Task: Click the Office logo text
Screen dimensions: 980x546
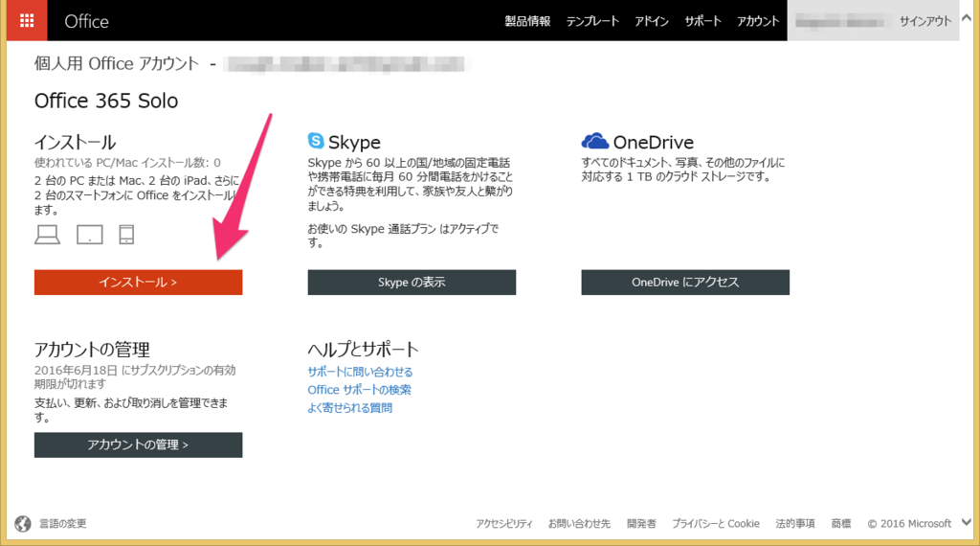Action: (x=86, y=21)
